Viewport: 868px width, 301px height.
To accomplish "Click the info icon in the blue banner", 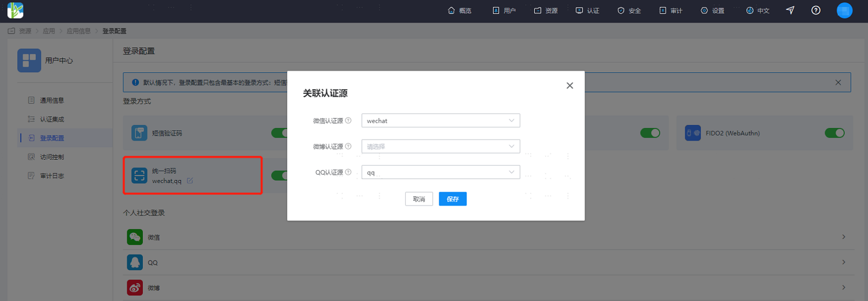I will click(x=135, y=82).
